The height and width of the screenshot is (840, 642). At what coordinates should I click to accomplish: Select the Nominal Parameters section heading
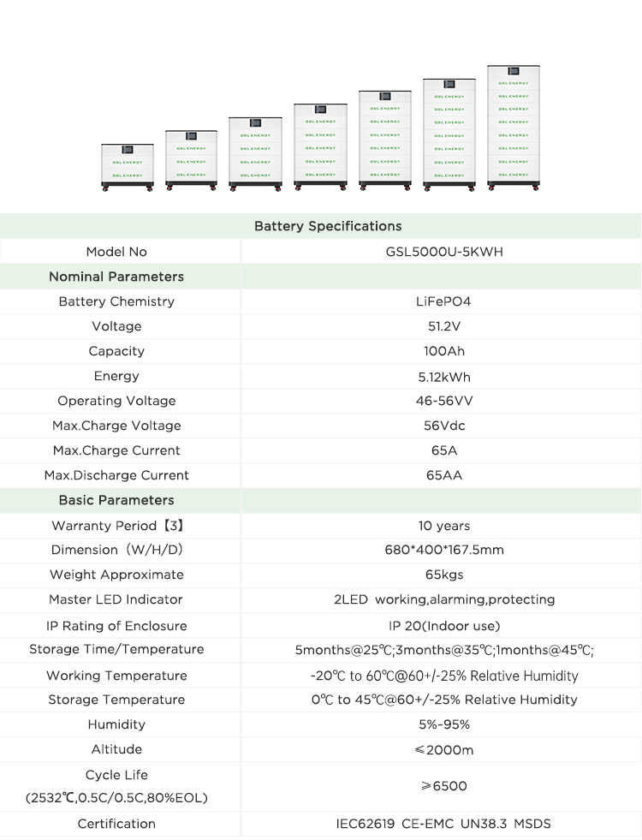point(116,277)
